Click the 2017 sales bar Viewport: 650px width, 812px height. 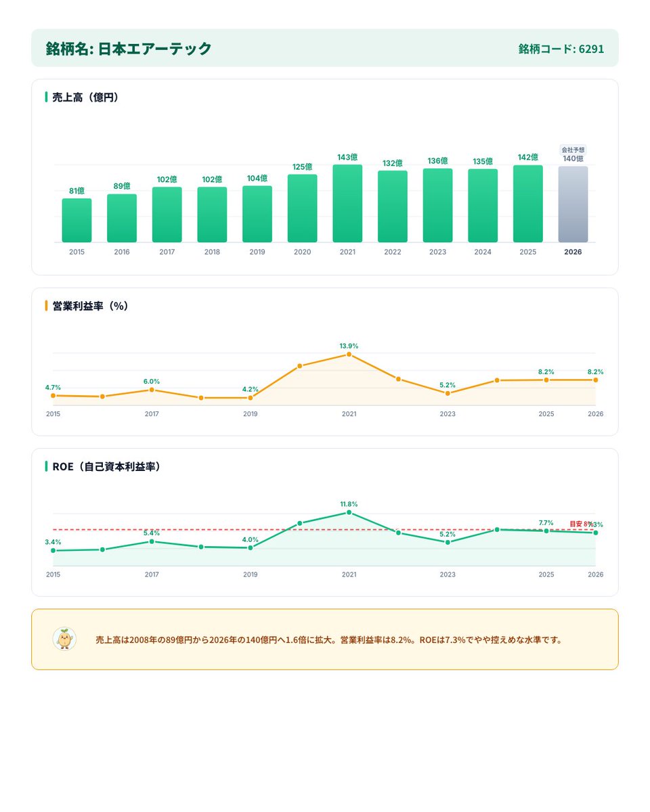(x=167, y=215)
